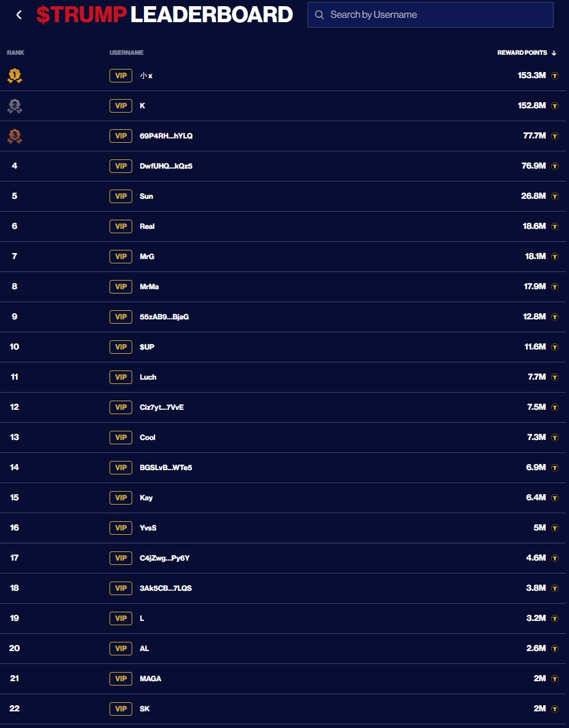Image resolution: width=569 pixels, height=728 pixels.
Task: Open user 69P4RH...hYLQ's entry
Action: point(166,136)
